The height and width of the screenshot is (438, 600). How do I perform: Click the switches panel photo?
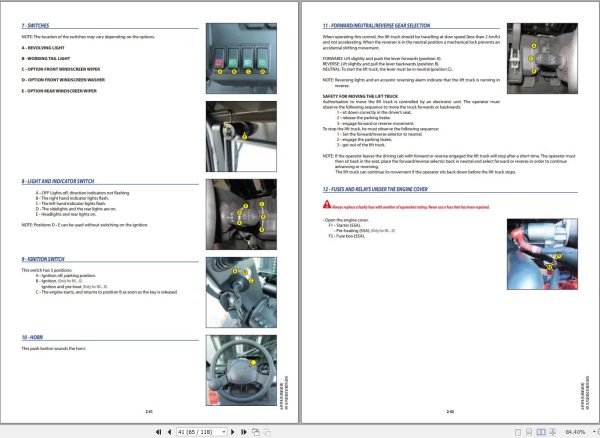[x=241, y=58]
